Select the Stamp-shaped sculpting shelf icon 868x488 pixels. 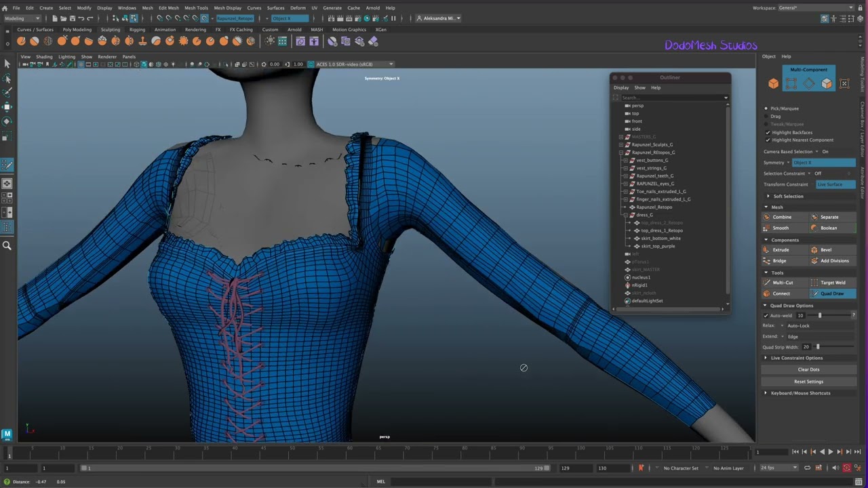[x=143, y=41]
